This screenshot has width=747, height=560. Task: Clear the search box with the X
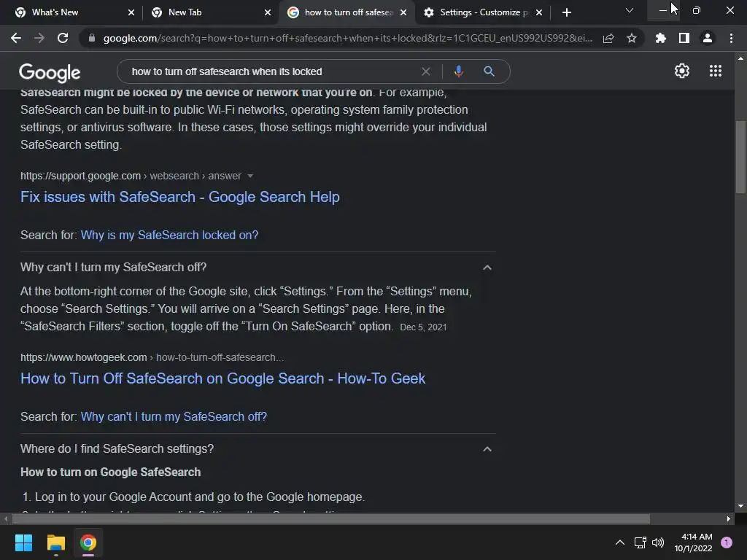pyautogui.click(x=426, y=71)
